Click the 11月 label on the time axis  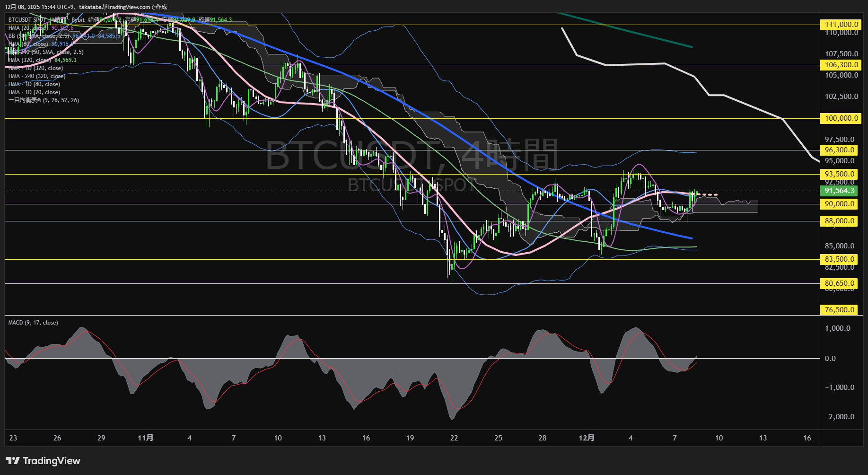[x=146, y=438]
